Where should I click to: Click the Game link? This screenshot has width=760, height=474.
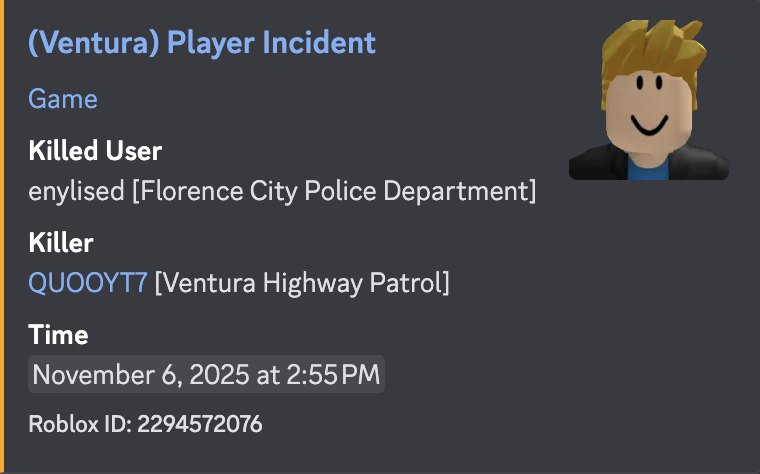pos(63,98)
